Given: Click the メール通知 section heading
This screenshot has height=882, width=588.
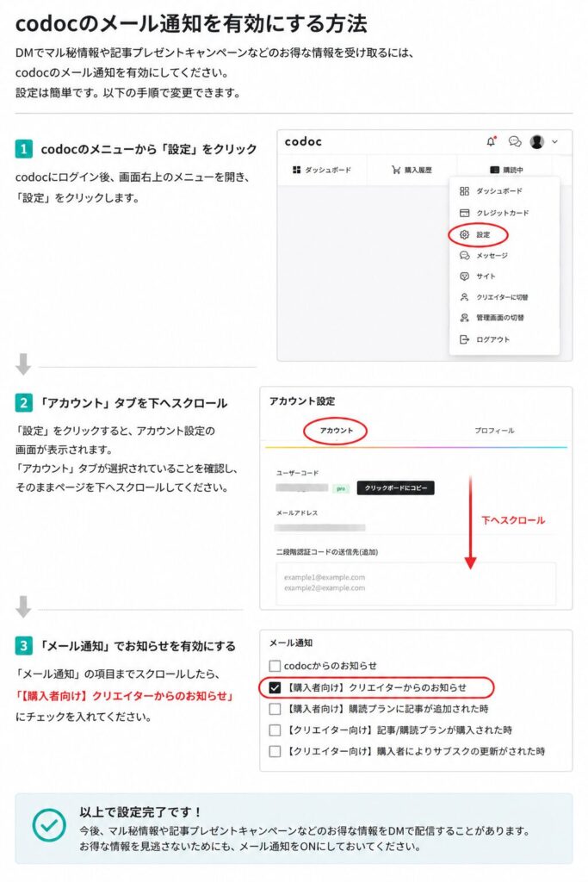Looking at the screenshot, I should (x=291, y=643).
